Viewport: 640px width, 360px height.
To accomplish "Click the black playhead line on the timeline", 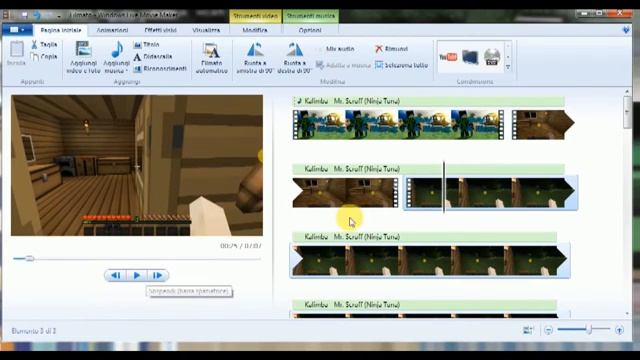I will 444,187.
